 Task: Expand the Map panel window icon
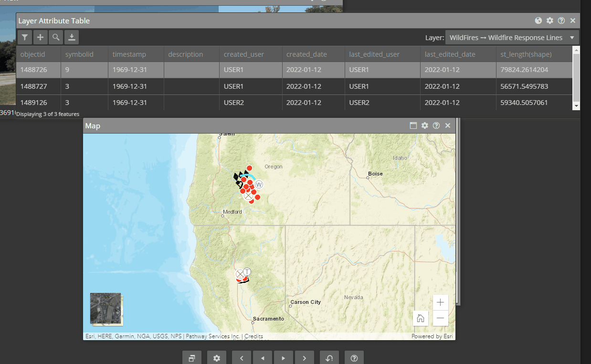pyautogui.click(x=413, y=125)
